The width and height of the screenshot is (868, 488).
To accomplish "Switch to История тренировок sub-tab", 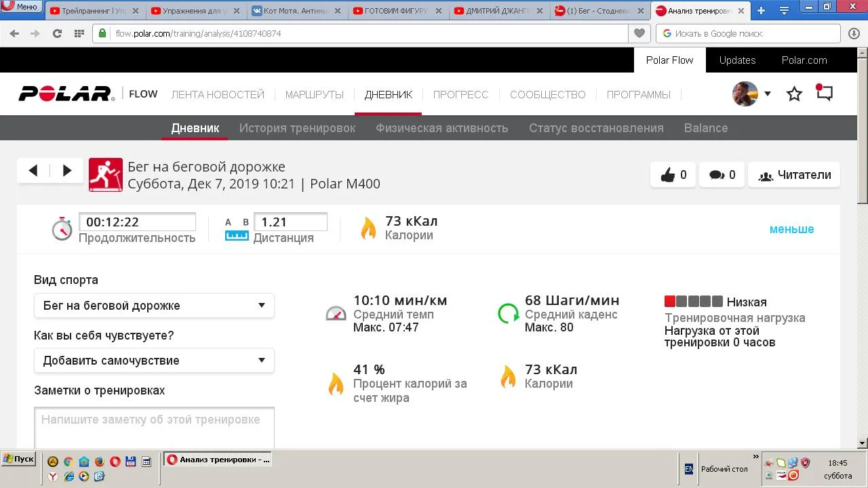I will [x=297, y=128].
